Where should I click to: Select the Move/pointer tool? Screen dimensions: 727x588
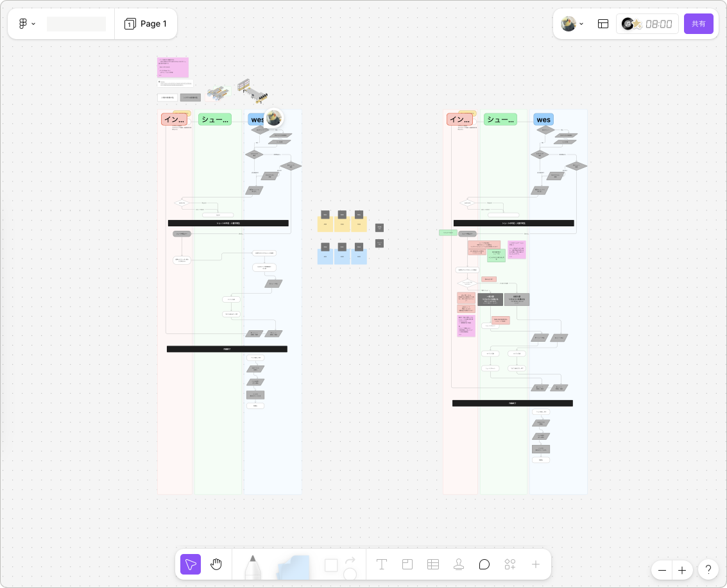pos(191,564)
